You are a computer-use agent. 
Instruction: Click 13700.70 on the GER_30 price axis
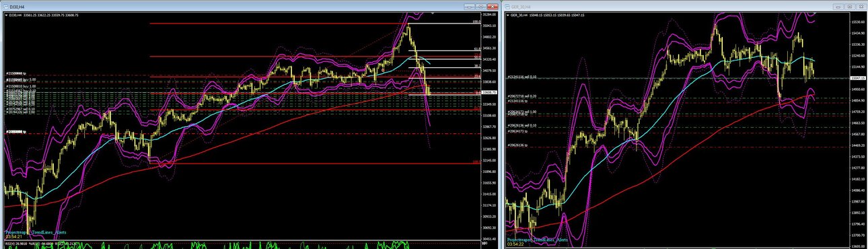click(857, 236)
